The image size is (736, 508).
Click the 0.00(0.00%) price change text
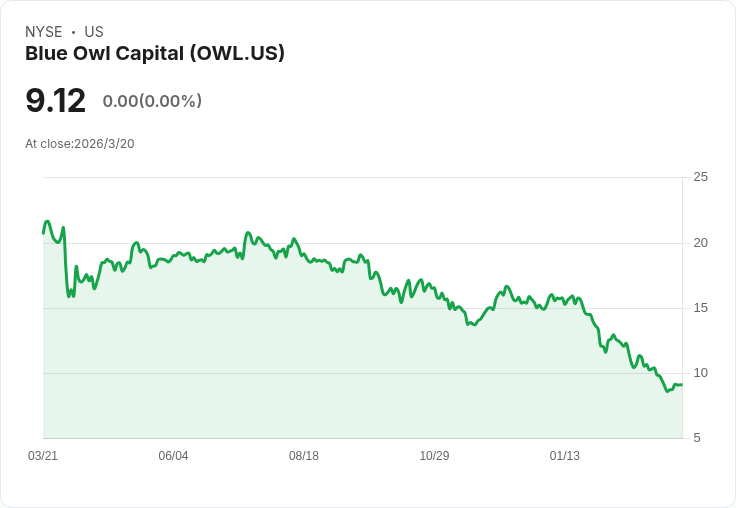coord(152,101)
